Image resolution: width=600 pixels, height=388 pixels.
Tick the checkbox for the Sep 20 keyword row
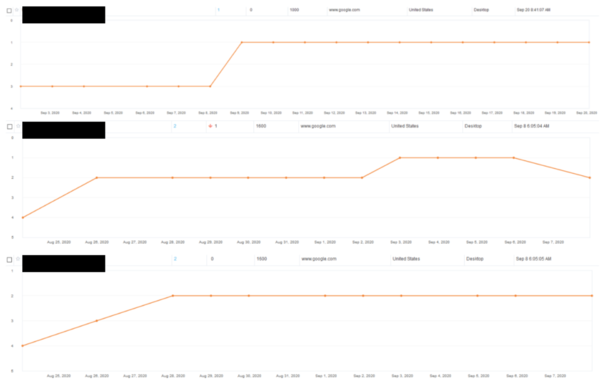coord(10,10)
